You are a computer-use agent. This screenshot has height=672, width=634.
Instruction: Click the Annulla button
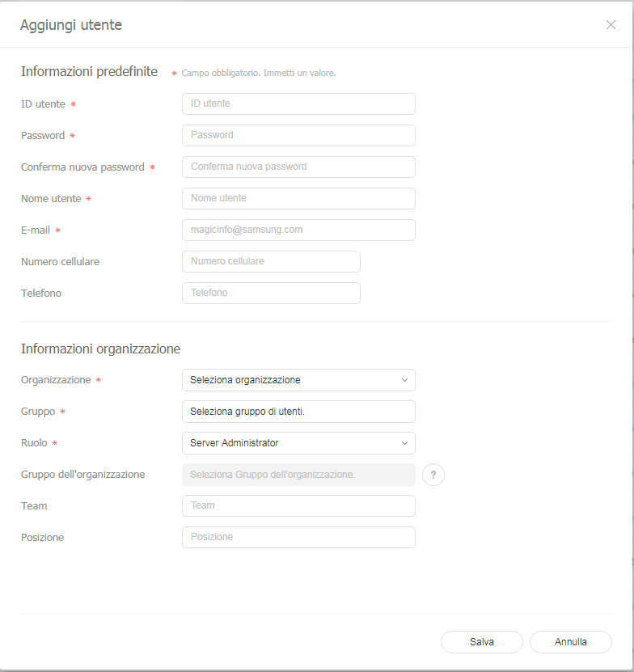tap(571, 642)
